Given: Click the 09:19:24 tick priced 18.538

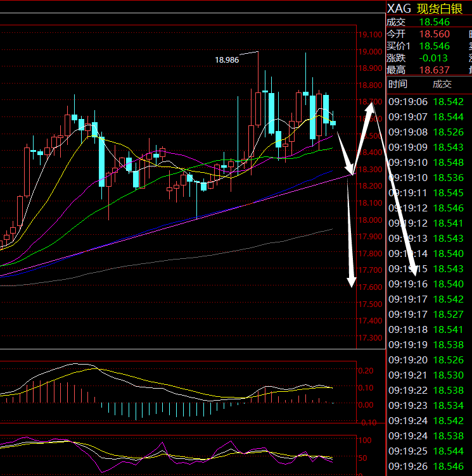Looking at the screenshot, I should (426, 436).
